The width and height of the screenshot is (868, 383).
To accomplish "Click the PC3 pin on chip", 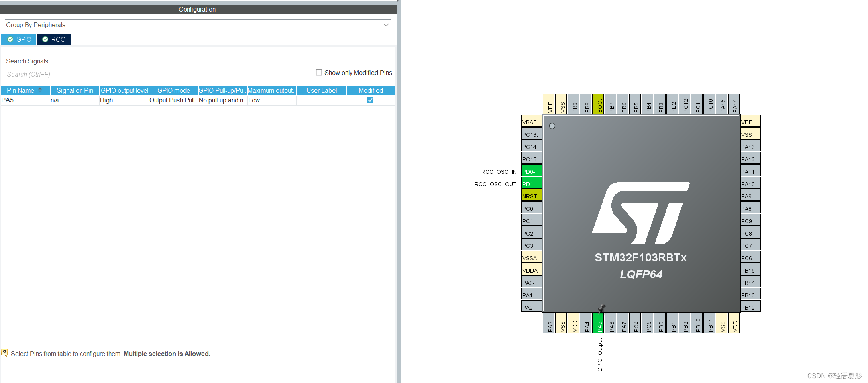I will click(x=532, y=245).
